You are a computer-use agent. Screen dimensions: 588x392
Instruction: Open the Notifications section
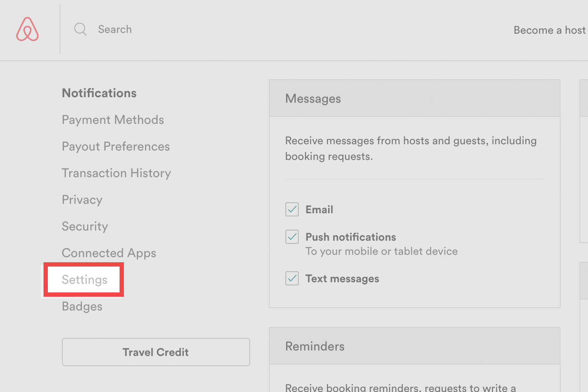click(x=99, y=93)
